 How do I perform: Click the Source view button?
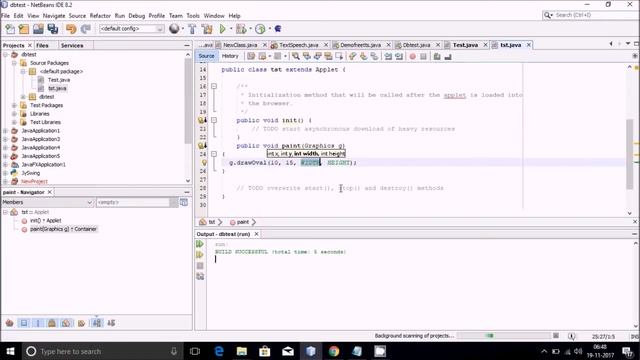point(206,56)
